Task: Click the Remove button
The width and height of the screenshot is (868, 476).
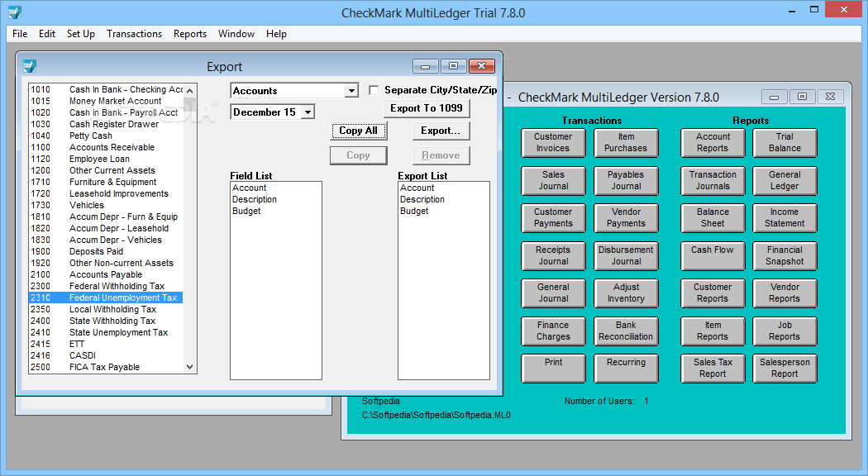Action: [441, 155]
